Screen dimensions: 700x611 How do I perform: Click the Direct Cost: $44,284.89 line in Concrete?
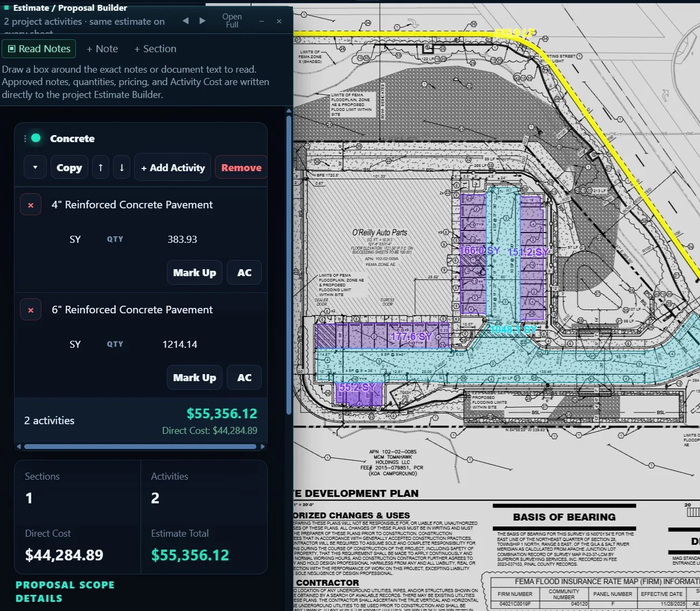(209, 431)
